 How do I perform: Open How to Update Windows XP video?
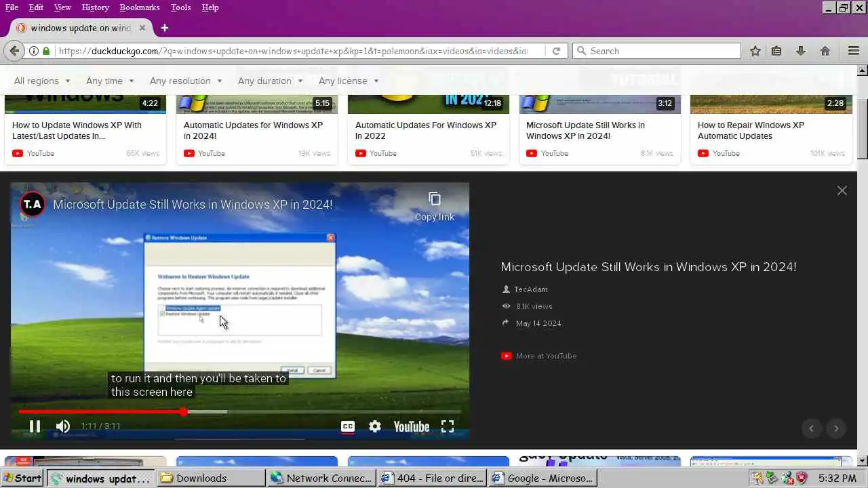[x=77, y=130]
